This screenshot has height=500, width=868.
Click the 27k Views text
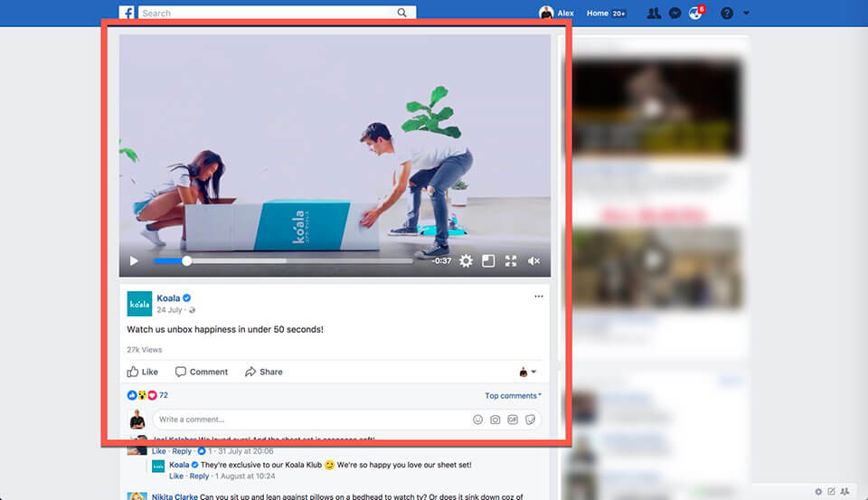pos(145,349)
